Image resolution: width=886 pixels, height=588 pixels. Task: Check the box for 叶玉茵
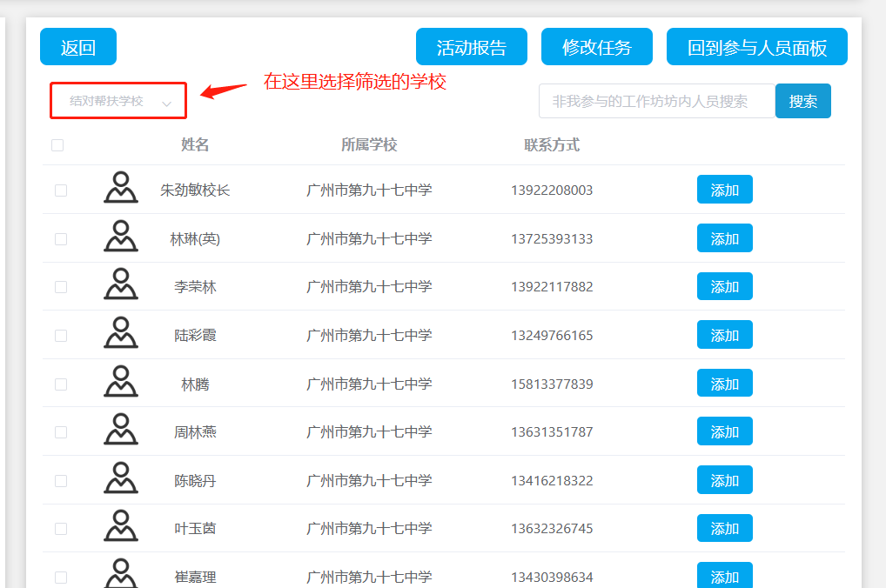pyautogui.click(x=60, y=529)
